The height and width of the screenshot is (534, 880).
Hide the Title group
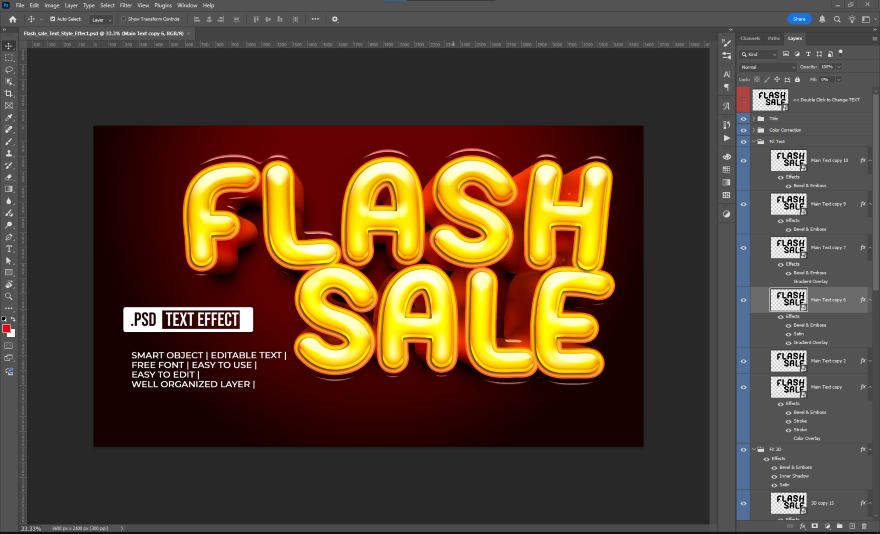pyautogui.click(x=743, y=118)
